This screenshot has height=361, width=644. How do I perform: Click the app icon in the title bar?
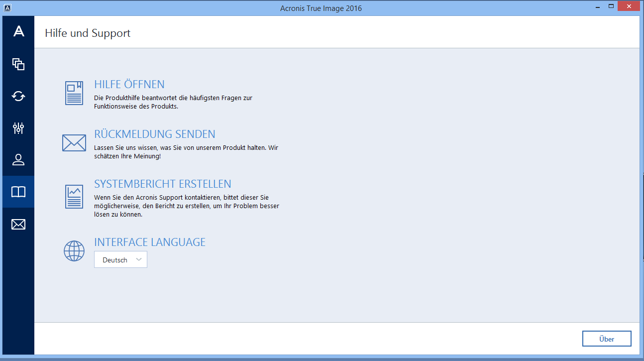point(7,8)
